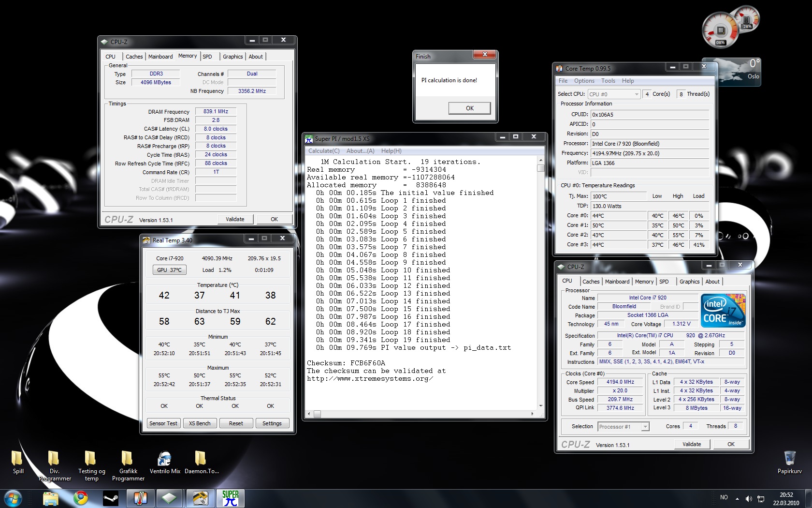Viewport: 812px width, 508px height.
Task: Open the Spill folder on the desktop
Action: click(18, 462)
